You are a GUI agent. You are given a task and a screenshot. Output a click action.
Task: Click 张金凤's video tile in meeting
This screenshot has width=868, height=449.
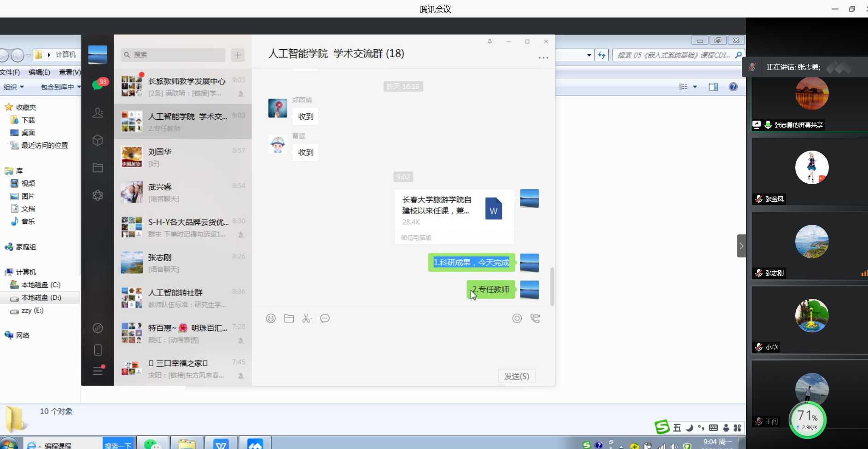pyautogui.click(x=810, y=171)
